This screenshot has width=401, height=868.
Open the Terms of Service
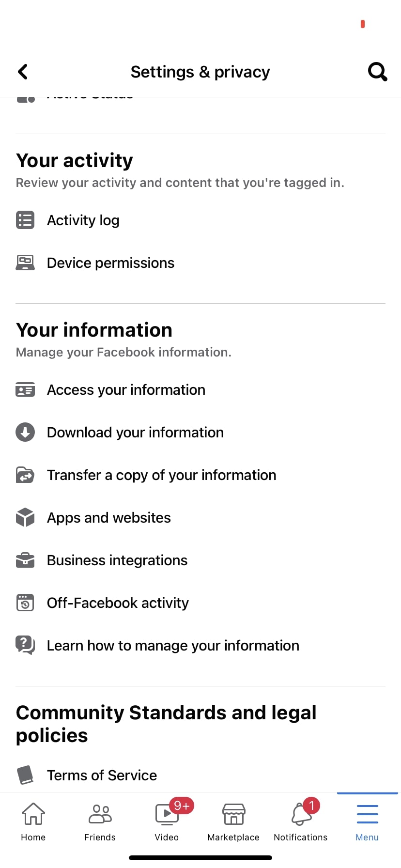click(x=102, y=775)
